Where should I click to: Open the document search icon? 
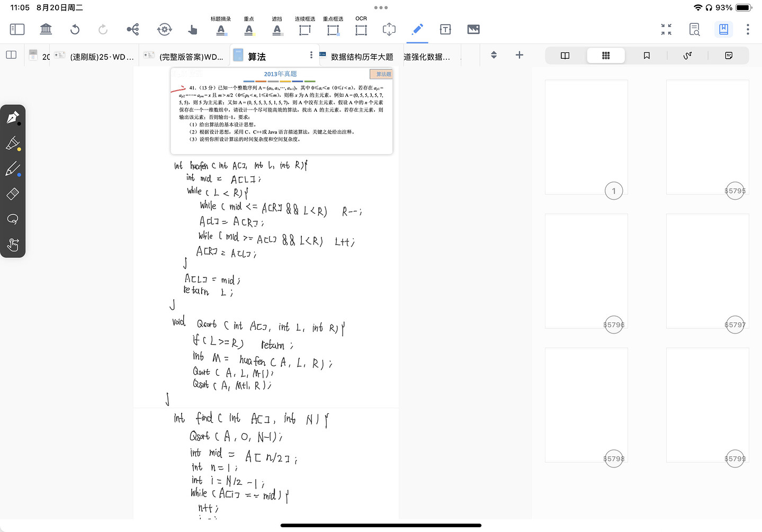point(695,29)
